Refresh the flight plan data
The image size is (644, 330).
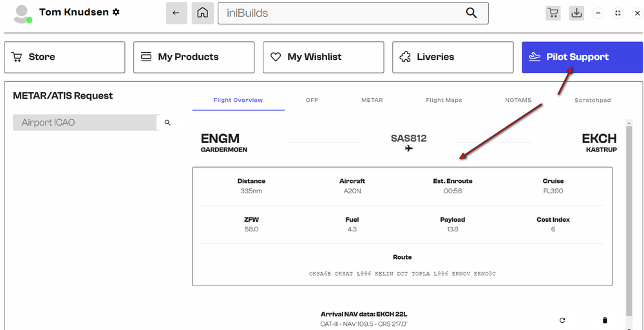[562, 320]
